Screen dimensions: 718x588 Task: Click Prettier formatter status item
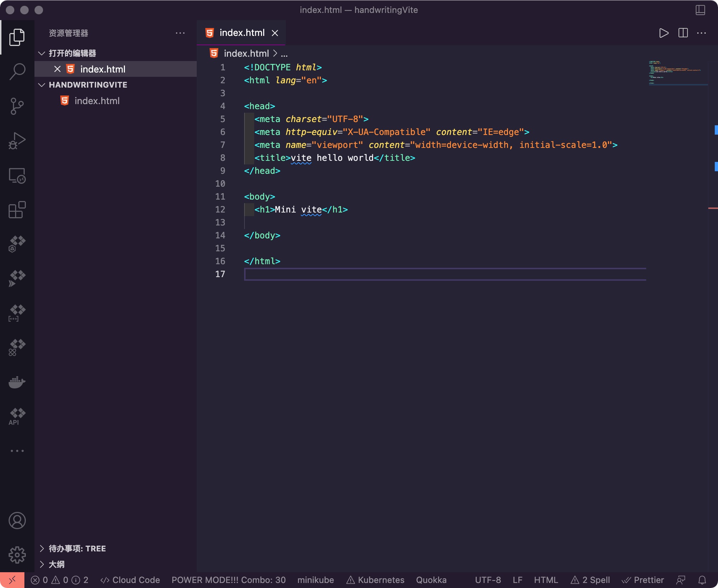(643, 580)
